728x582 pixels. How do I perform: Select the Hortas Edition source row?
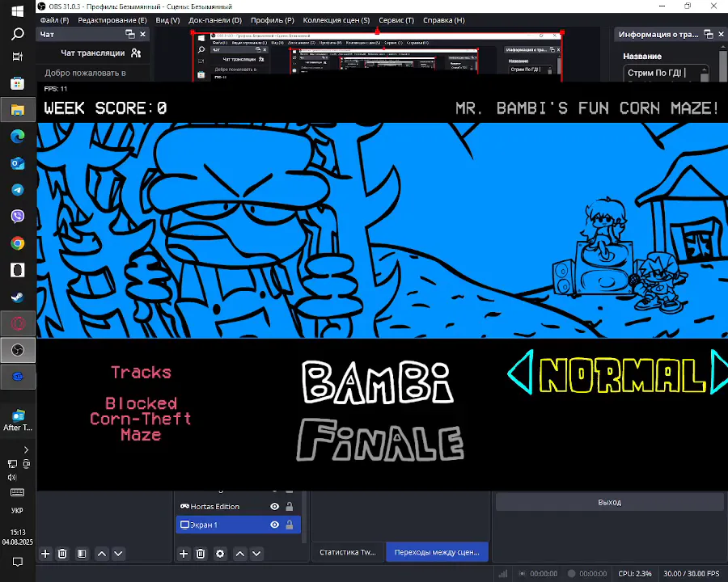238,507
